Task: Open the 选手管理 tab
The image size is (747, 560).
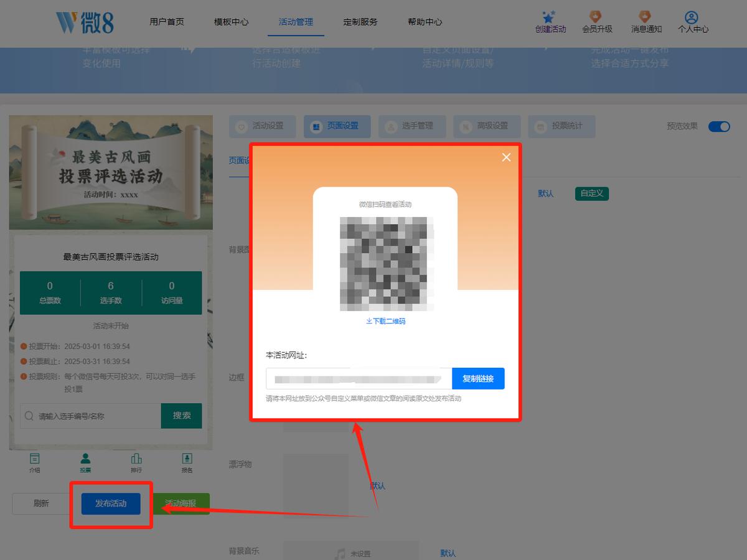Action: (411, 126)
